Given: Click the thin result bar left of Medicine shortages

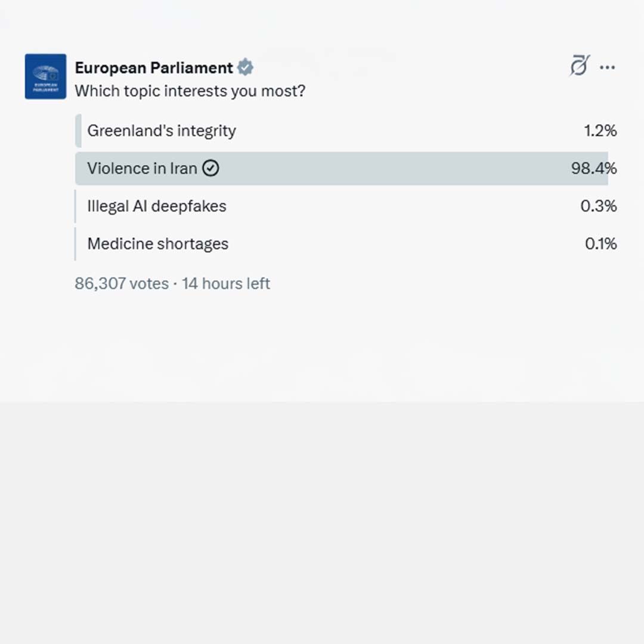Looking at the screenshot, I should [x=76, y=244].
